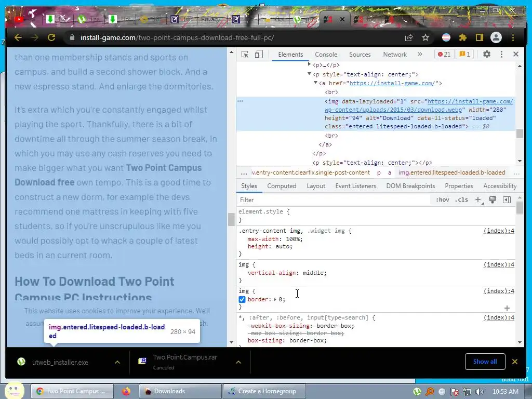Open Two.Point.Campus.rar download options arrow
The image size is (532, 399).
pyautogui.click(x=238, y=362)
